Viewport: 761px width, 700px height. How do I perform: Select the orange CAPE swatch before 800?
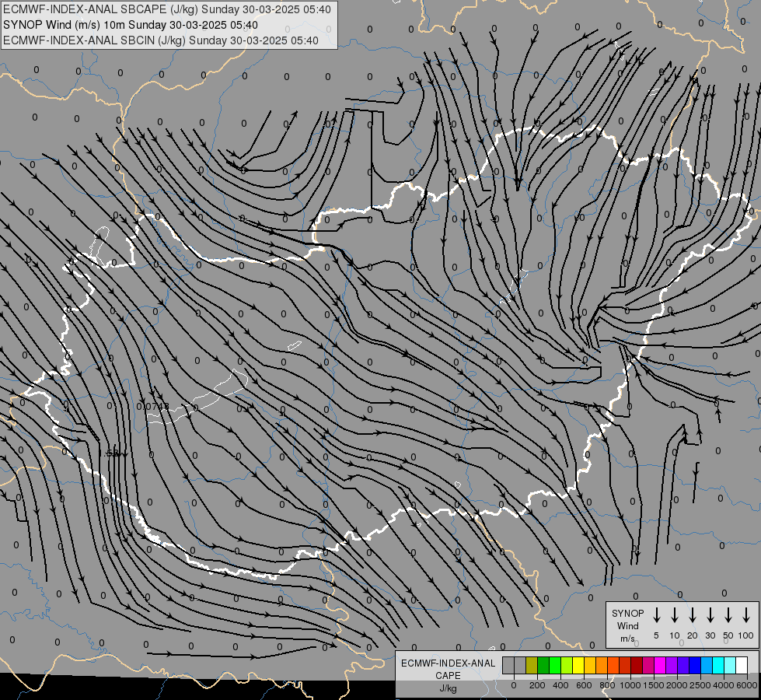coord(602,665)
